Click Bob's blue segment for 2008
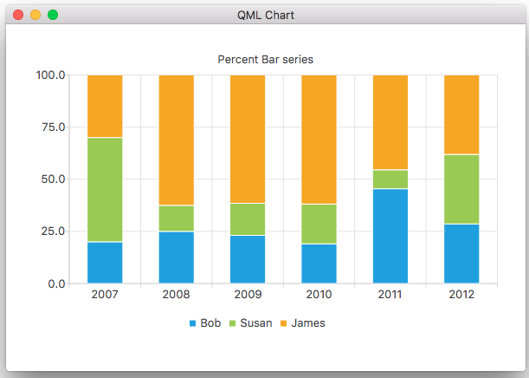The width and height of the screenshot is (530, 378). (x=176, y=257)
